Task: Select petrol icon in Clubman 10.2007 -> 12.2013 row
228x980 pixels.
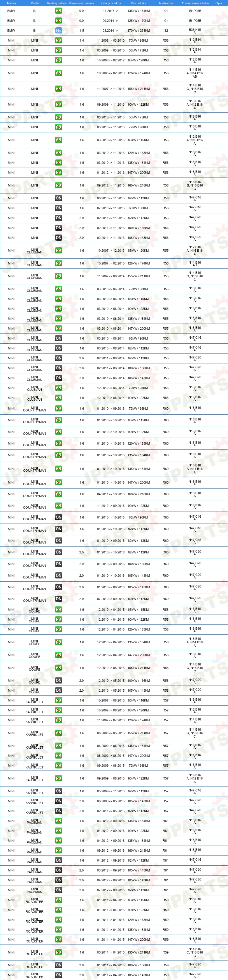Action: point(58,250)
